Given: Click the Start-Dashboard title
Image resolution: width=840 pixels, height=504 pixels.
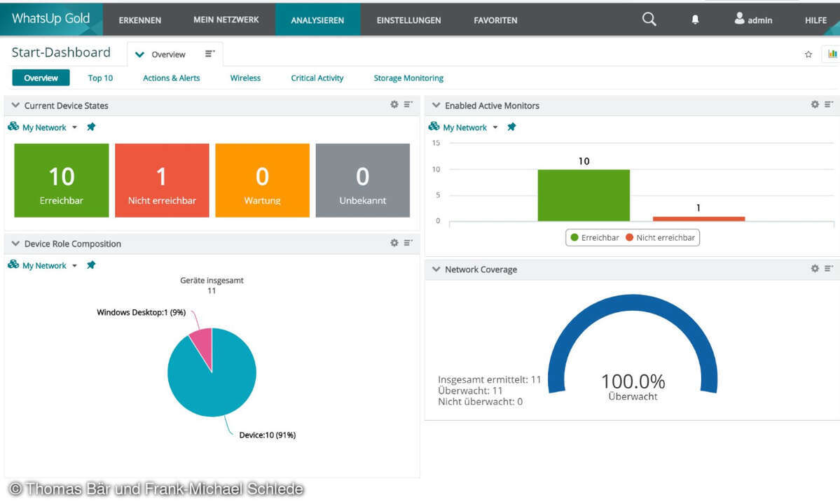Looking at the screenshot, I should [61, 52].
